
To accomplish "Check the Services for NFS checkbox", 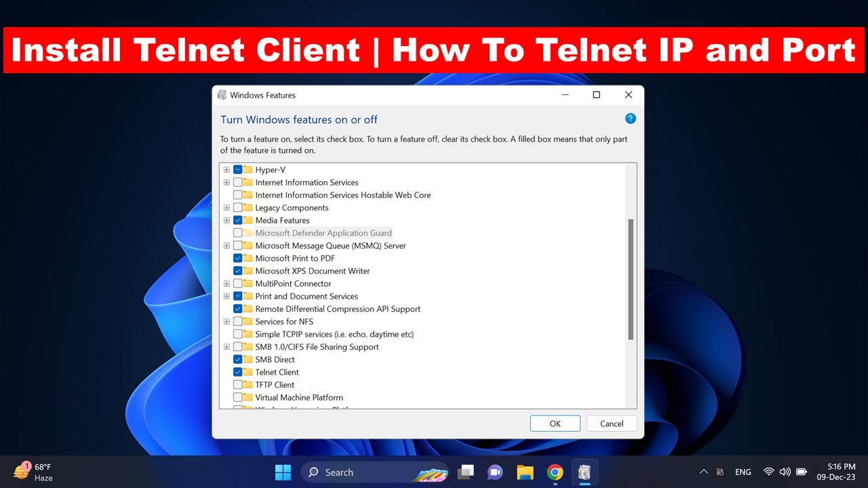I will (238, 322).
